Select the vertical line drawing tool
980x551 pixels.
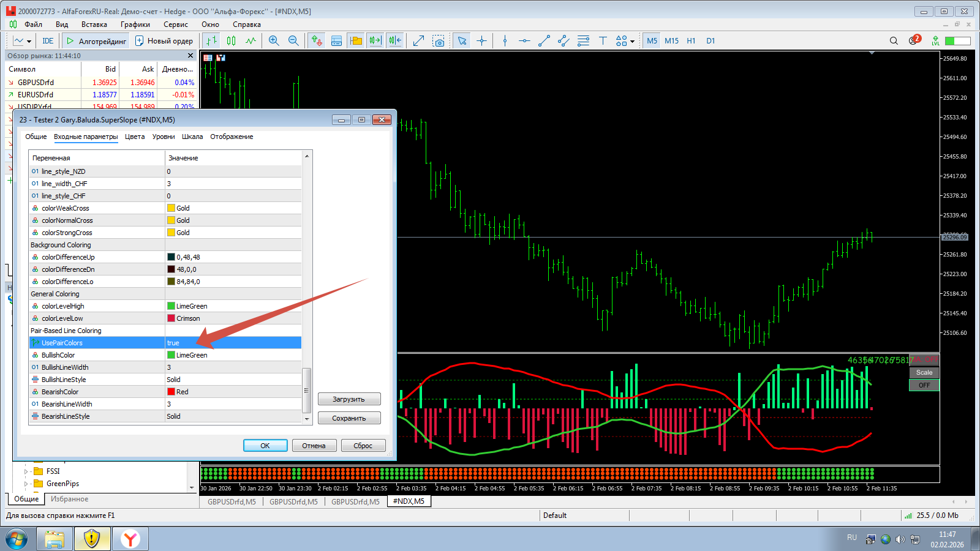505,41
